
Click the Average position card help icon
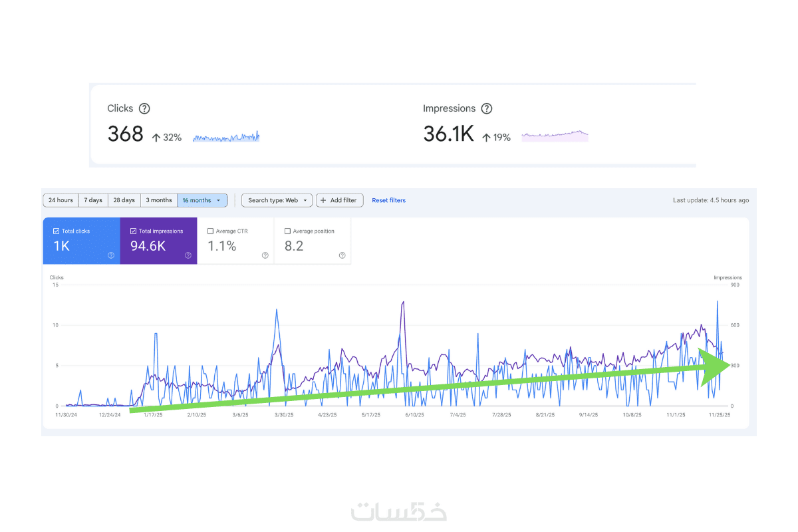342,255
